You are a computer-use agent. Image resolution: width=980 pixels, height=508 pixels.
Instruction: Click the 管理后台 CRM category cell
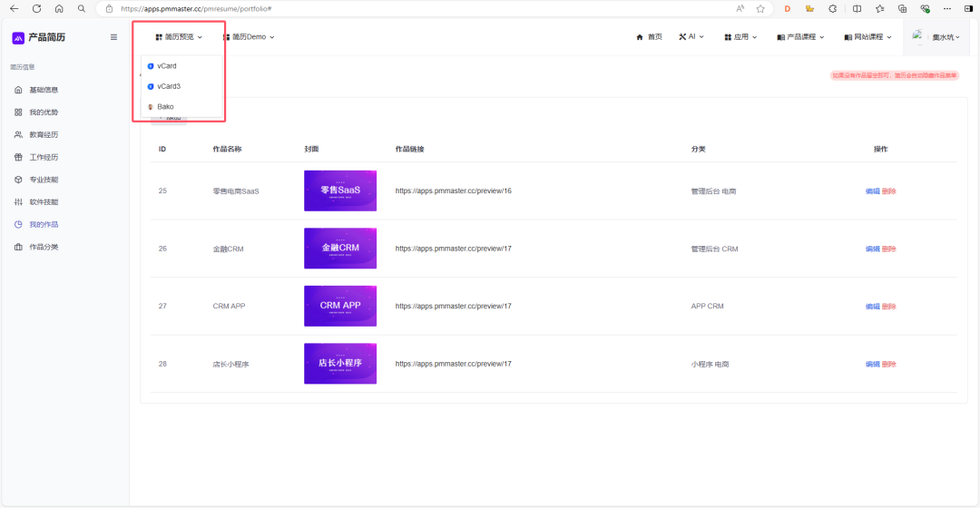(x=714, y=249)
